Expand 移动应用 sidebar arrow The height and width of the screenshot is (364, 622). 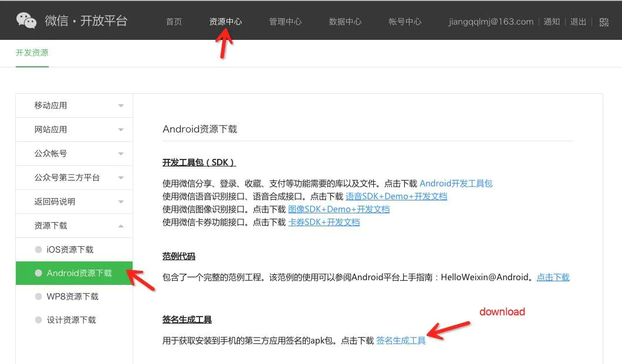tap(121, 106)
